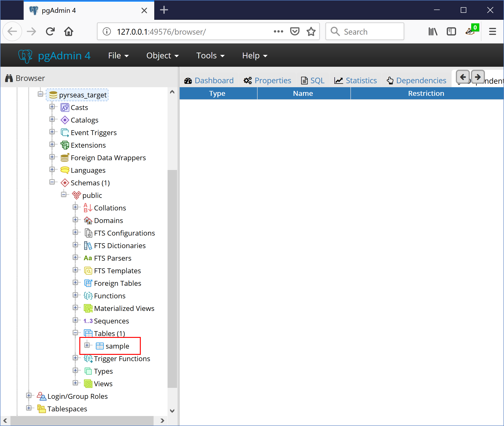Click the Functions braces icon
Image resolution: width=504 pixels, height=426 pixels.
88,296
